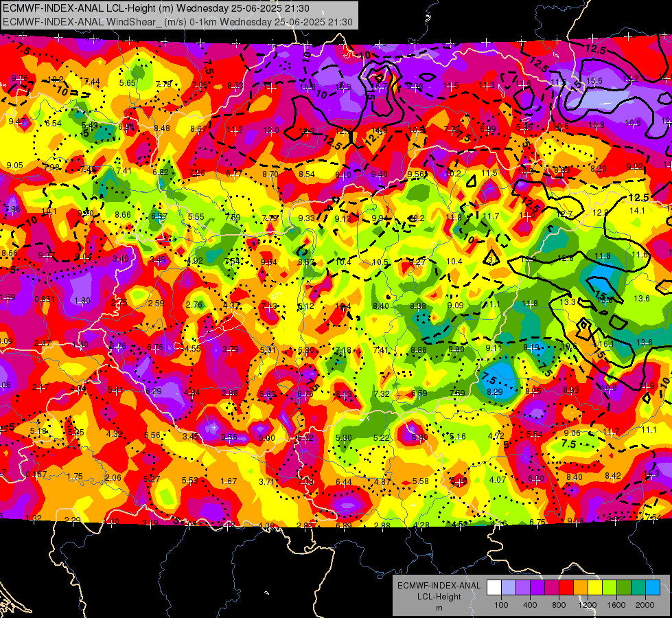Image resolution: width=672 pixels, height=618 pixels.
Task: Click the wind shear value '5.30'
Action: coord(344,438)
